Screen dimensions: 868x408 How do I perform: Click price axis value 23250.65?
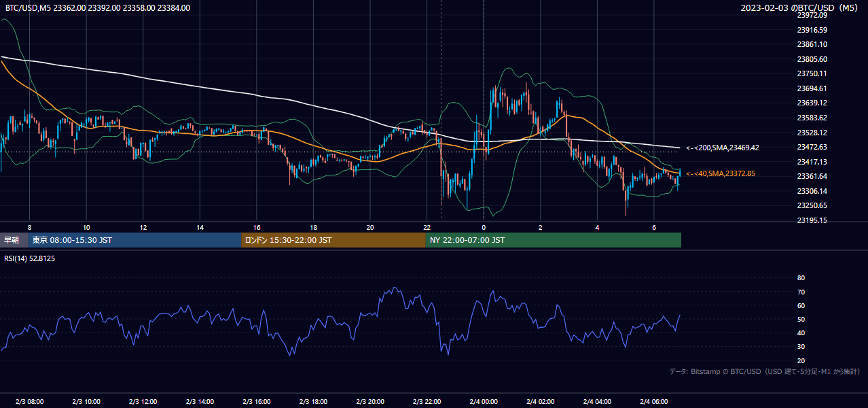[x=812, y=205]
